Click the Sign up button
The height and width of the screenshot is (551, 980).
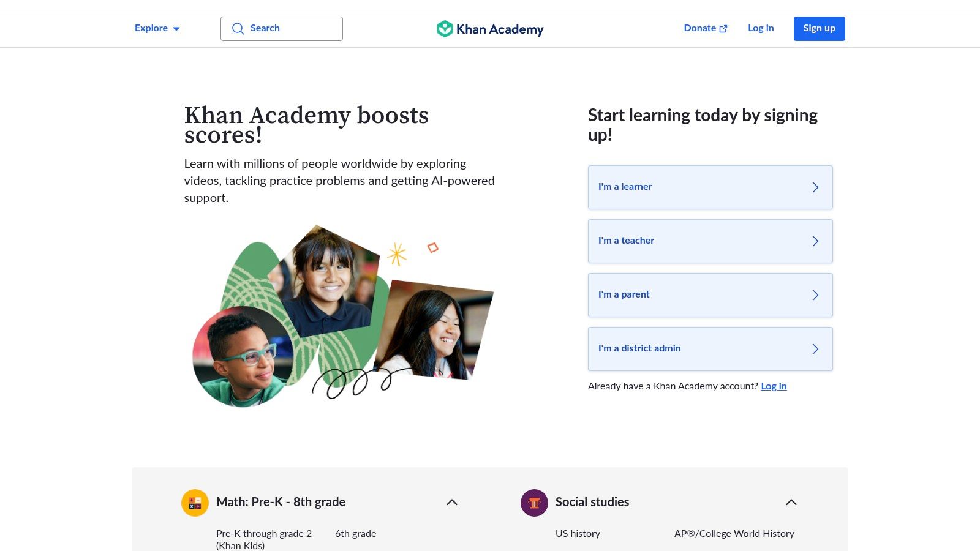819,28
